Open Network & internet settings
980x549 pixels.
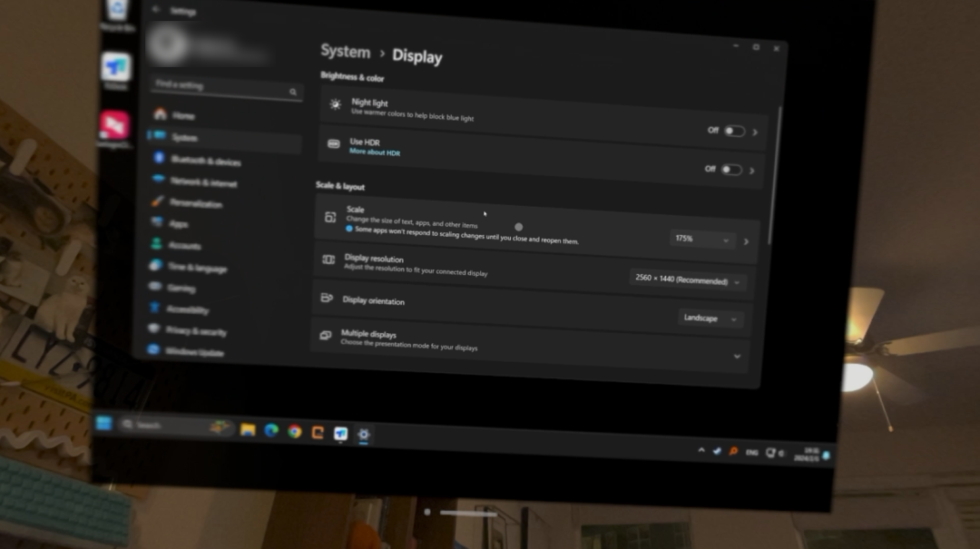click(204, 181)
